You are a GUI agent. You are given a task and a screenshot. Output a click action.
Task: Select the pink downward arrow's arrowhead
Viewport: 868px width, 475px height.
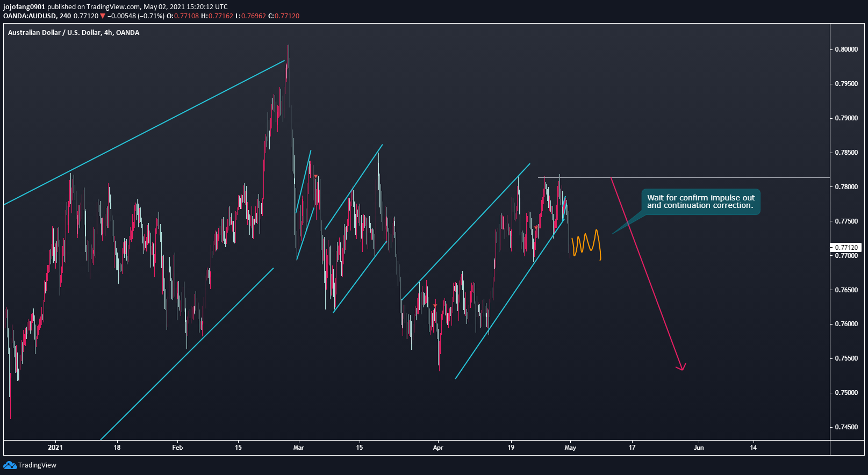coord(682,367)
